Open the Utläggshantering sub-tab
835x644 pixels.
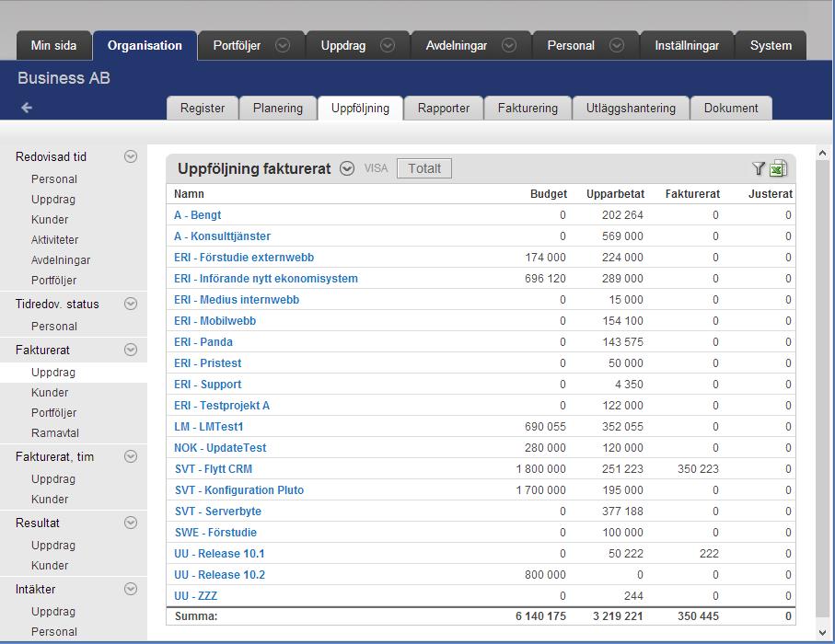pyautogui.click(x=631, y=108)
